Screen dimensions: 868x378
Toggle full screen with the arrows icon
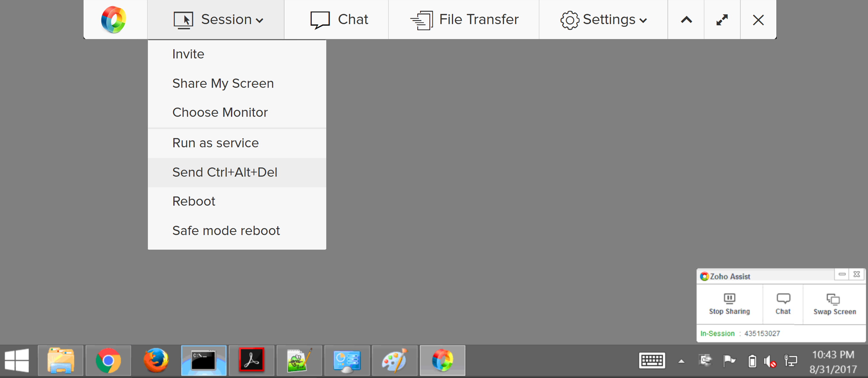coord(722,20)
